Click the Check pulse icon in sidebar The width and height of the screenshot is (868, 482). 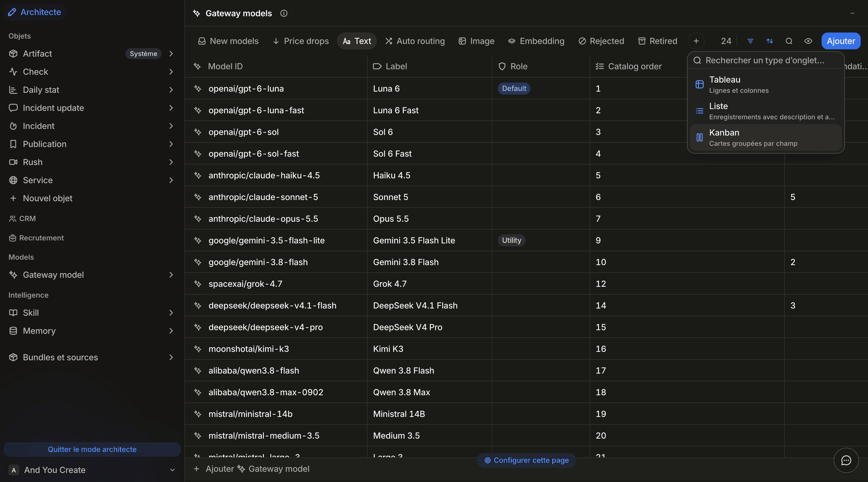point(13,72)
